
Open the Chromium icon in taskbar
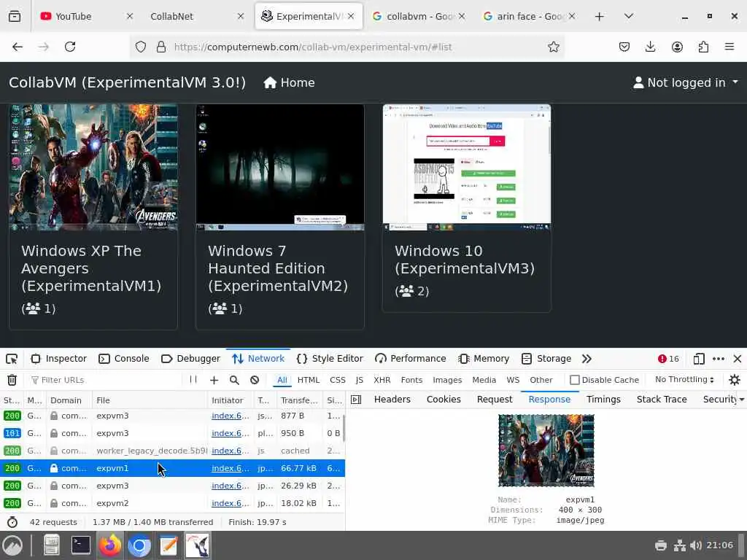tap(139, 545)
